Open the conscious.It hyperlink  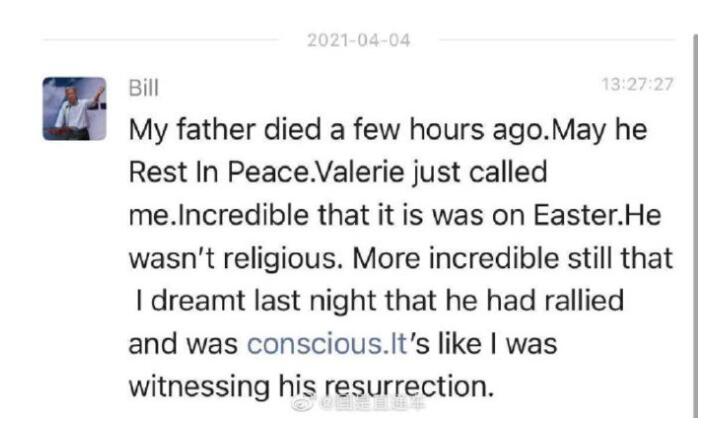point(327,344)
